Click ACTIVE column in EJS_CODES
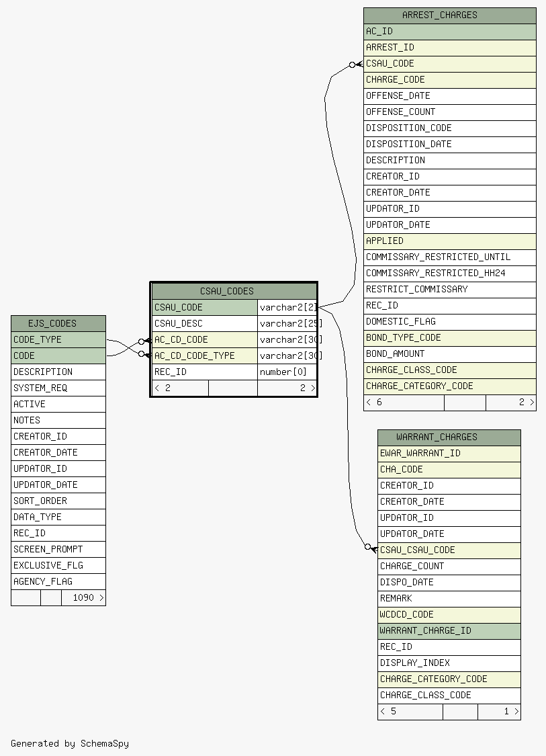The image size is (546, 756). (58, 405)
